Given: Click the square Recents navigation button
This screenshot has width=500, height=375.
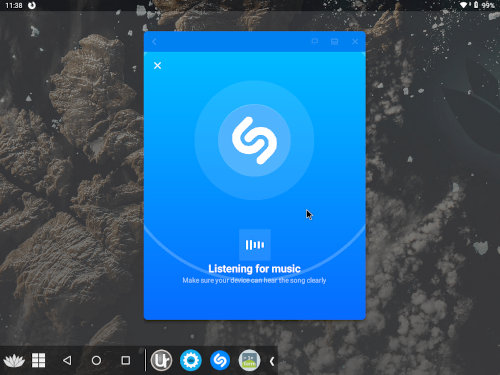Looking at the screenshot, I should tap(126, 360).
